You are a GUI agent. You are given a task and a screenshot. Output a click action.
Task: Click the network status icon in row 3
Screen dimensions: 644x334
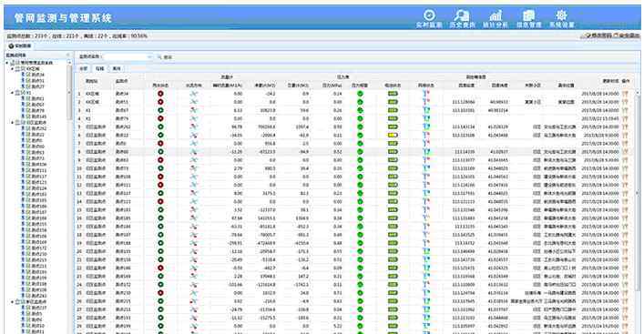pos(426,110)
